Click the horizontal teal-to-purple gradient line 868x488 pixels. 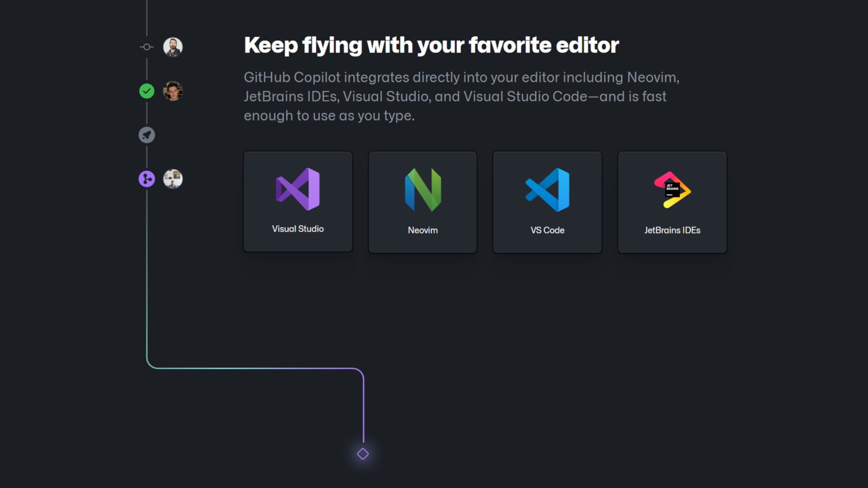click(x=254, y=368)
